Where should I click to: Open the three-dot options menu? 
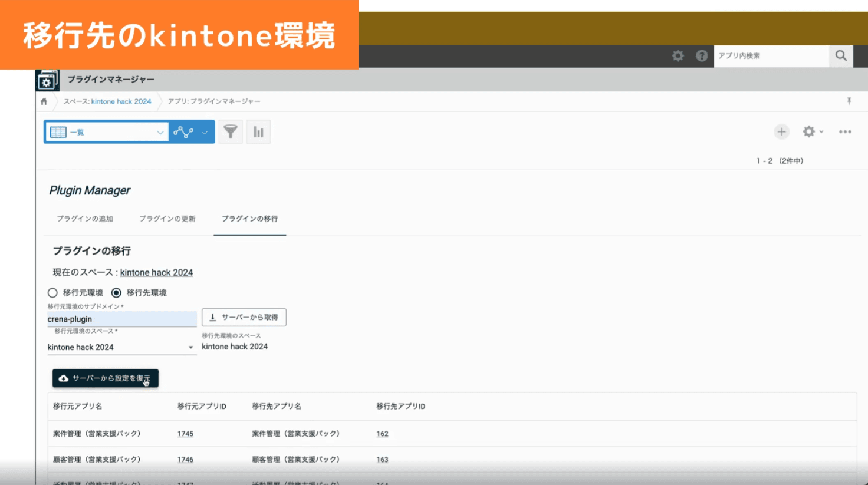pos(845,132)
